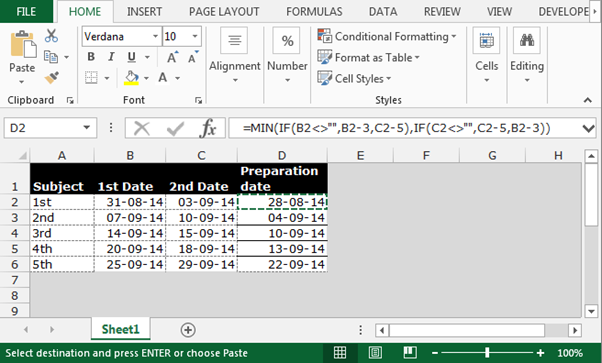The width and height of the screenshot is (602, 363).
Task: Apply cell borders icon
Action: [x=91, y=78]
